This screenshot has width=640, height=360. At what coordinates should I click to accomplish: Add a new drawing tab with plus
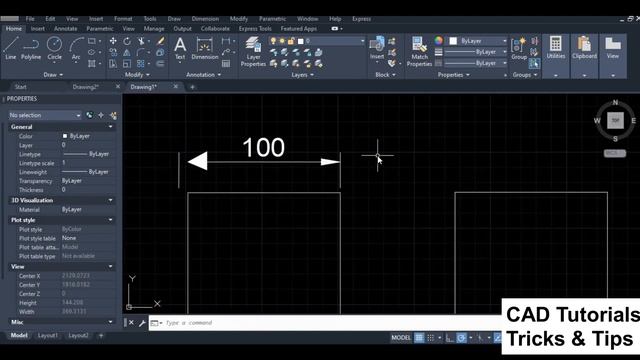click(x=192, y=87)
